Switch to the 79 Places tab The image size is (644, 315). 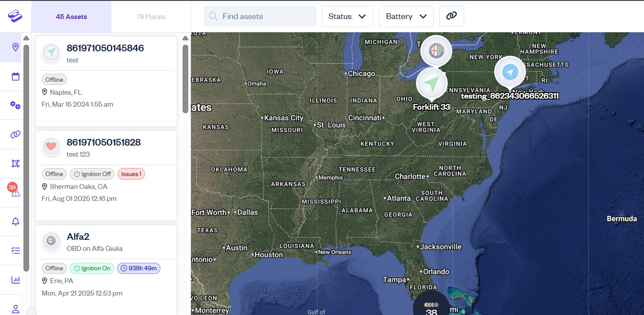[151, 17]
